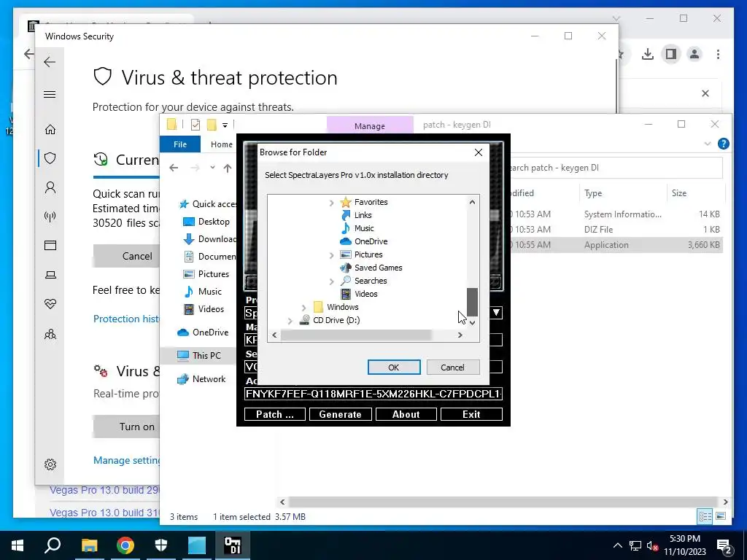This screenshot has height=560, width=747.
Task: Select Network in File Explorer sidebar
Action: coord(201,379)
